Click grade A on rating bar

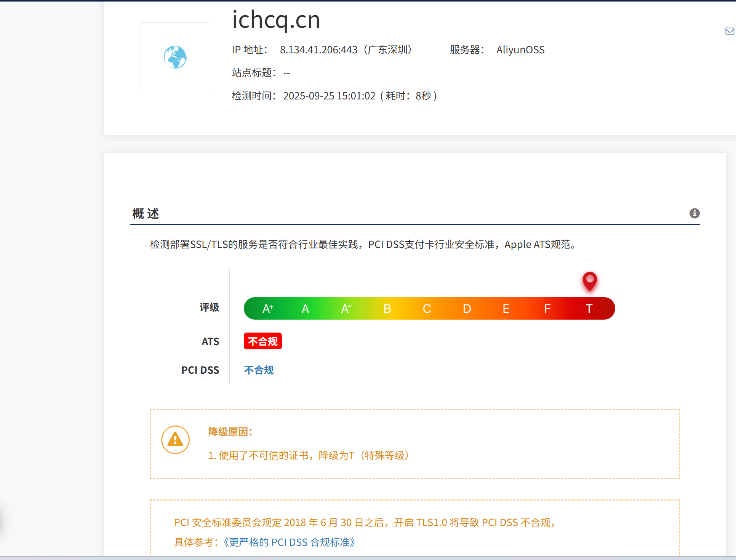(x=305, y=309)
